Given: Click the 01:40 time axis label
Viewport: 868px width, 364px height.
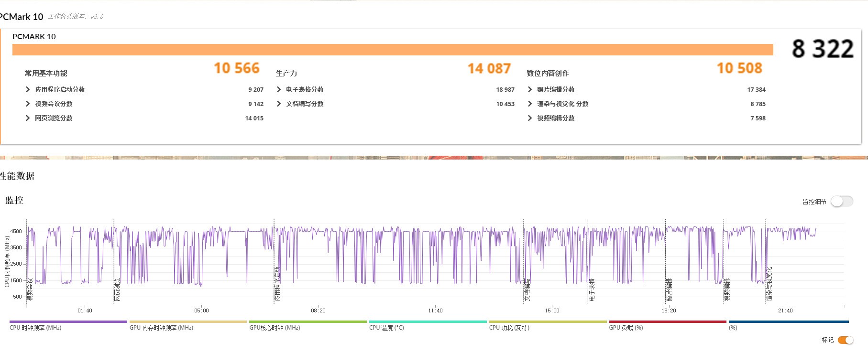Looking at the screenshot, I should pyautogui.click(x=85, y=310).
